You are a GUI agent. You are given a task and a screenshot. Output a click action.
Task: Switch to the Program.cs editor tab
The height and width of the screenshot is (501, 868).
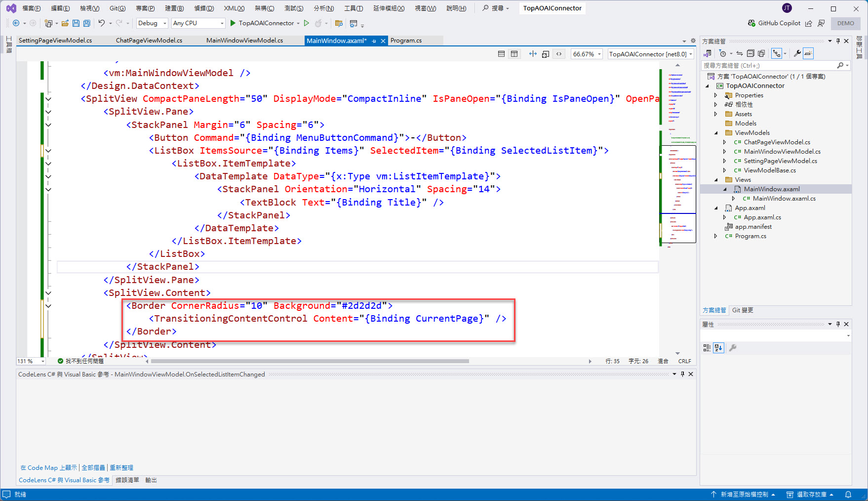click(x=406, y=41)
